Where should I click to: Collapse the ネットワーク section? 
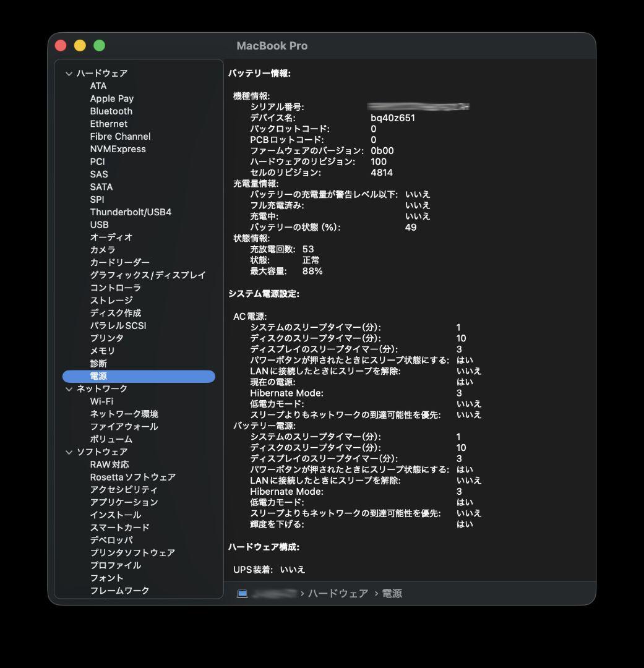[69, 388]
